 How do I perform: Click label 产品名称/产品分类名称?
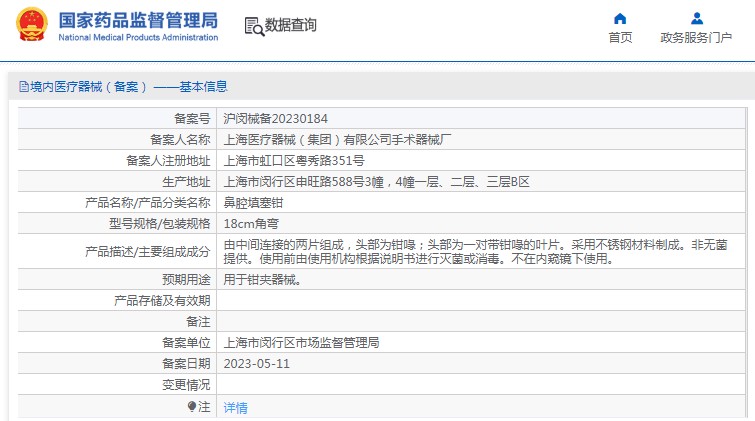point(147,203)
